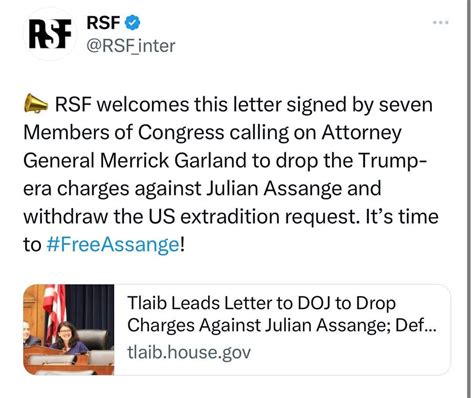Click the megaphone emoji in the tweet
The height and width of the screenshot is (398, 474).
[x=37, y=104]
